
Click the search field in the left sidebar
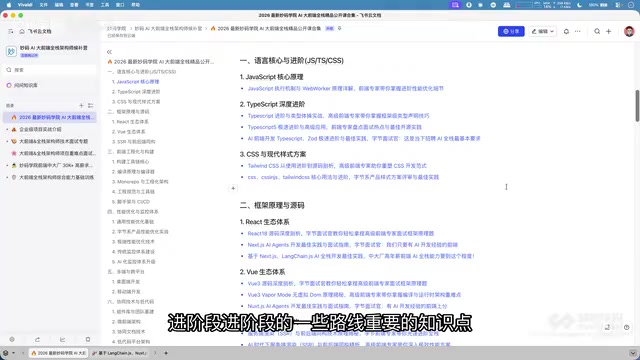[50, 70]
